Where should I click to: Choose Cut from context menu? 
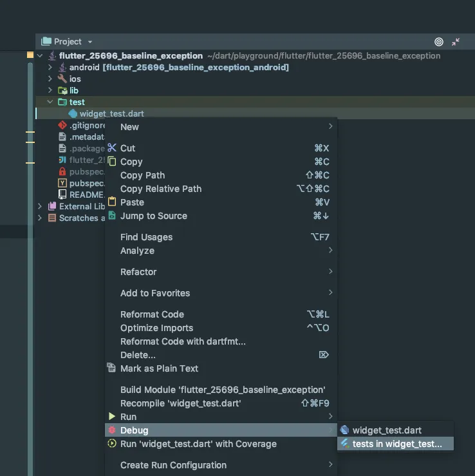pyautogui.click(x=221, y=148)
